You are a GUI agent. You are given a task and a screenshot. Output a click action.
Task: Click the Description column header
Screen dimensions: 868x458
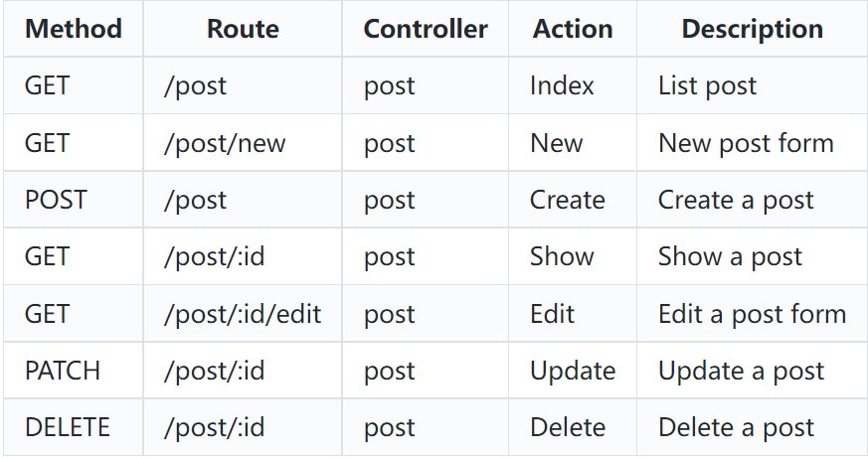pos(753,29)
